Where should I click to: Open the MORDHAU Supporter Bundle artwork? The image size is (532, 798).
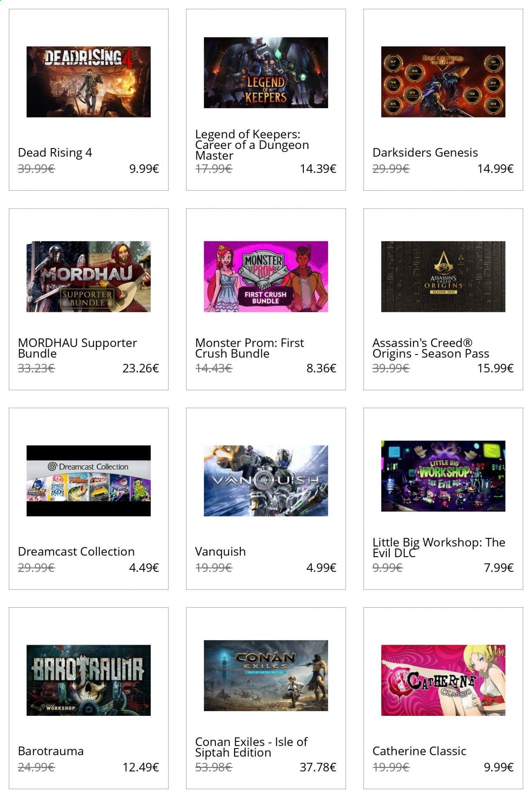tap(89, 277)
